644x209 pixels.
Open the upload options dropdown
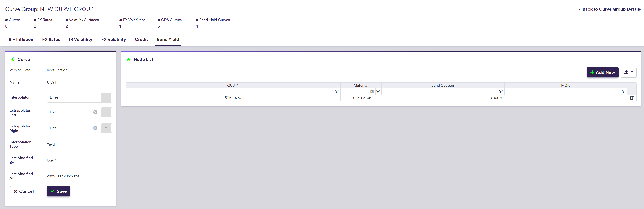coord(628,72)
